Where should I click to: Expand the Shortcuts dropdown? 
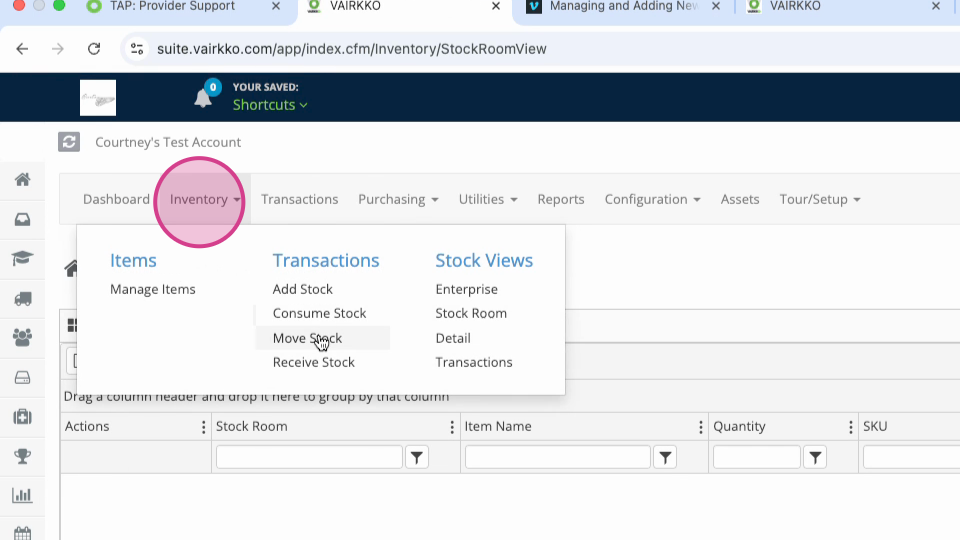pos(270,105)
